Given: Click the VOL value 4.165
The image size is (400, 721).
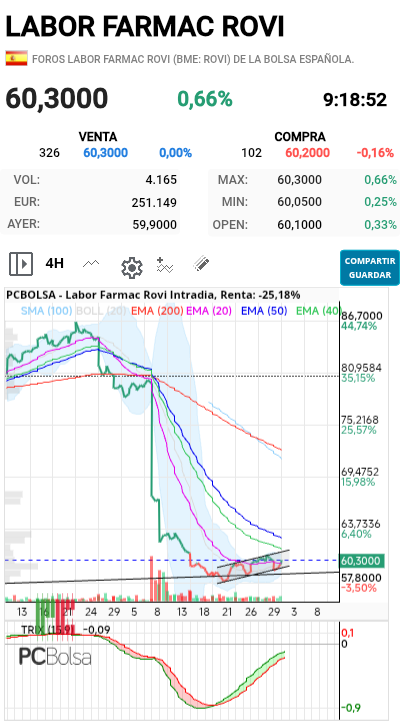Looking at the screenshot, I should [x=161, y=180].
